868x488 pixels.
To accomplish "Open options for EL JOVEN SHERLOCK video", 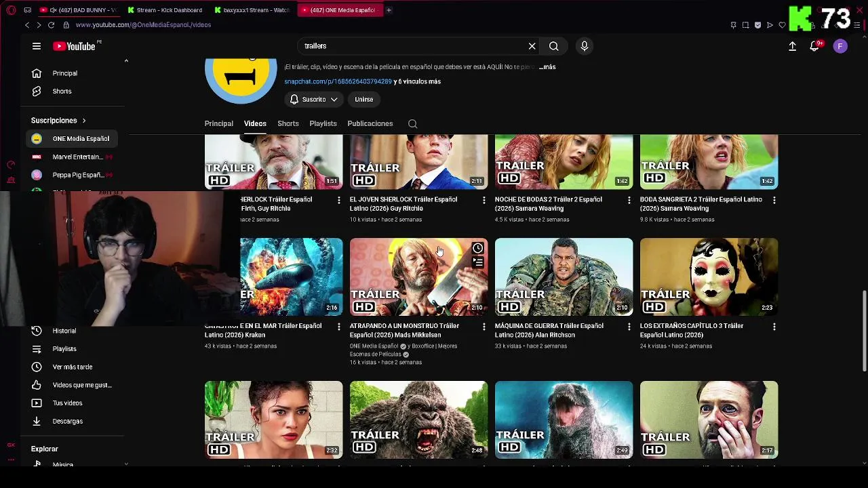I will (484, 201).
